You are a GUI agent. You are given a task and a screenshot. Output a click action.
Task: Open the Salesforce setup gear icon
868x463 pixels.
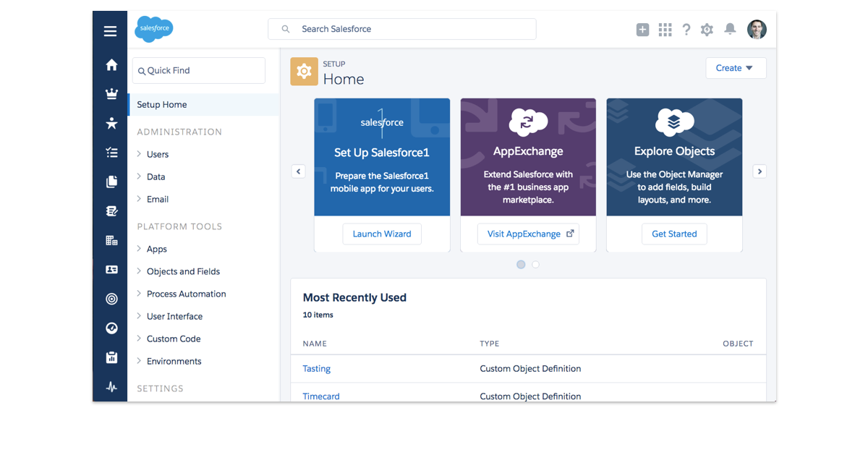tap(707, 29)
